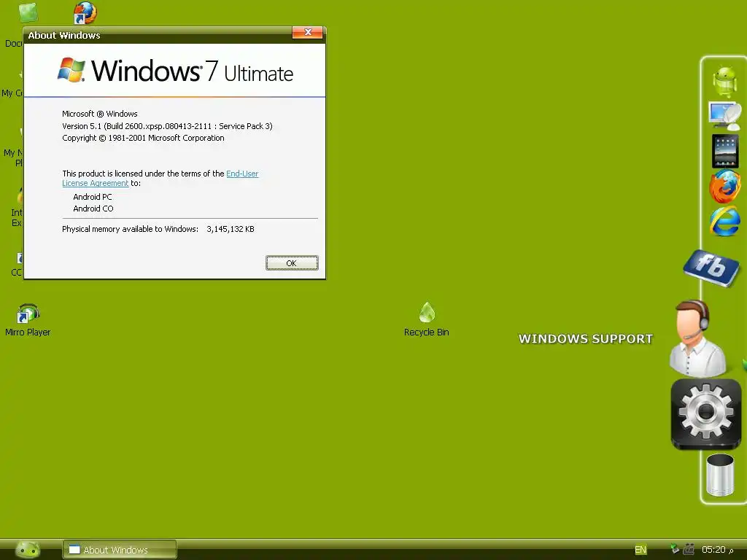Open the computer with satellite dish icon in dock
This screenshot has width=747, height=560.
point(724,115)
